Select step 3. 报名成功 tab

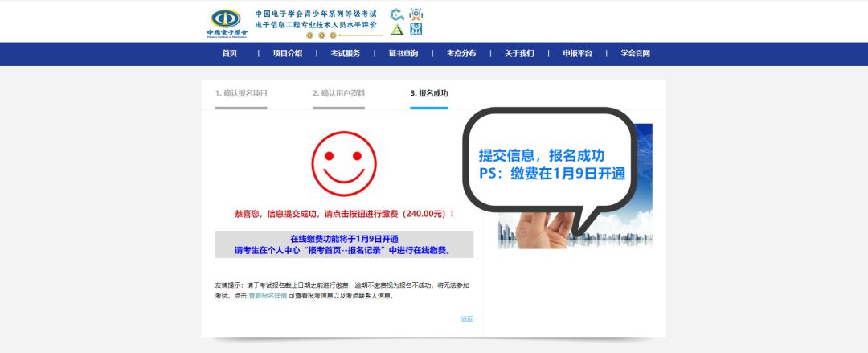429,93
